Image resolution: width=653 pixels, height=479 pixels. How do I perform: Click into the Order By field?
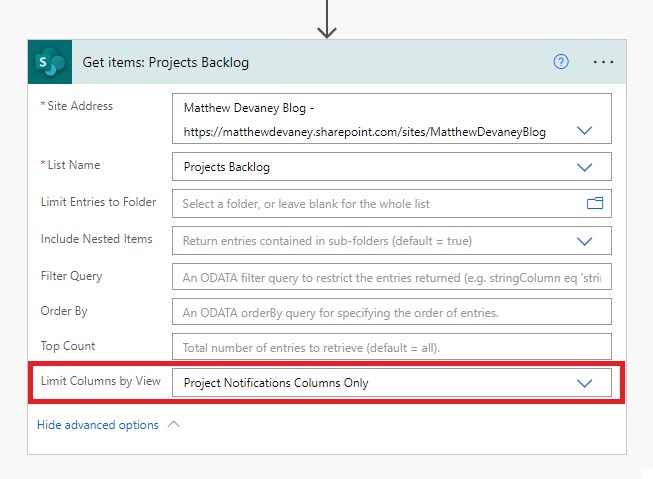[x=392, y=312]
